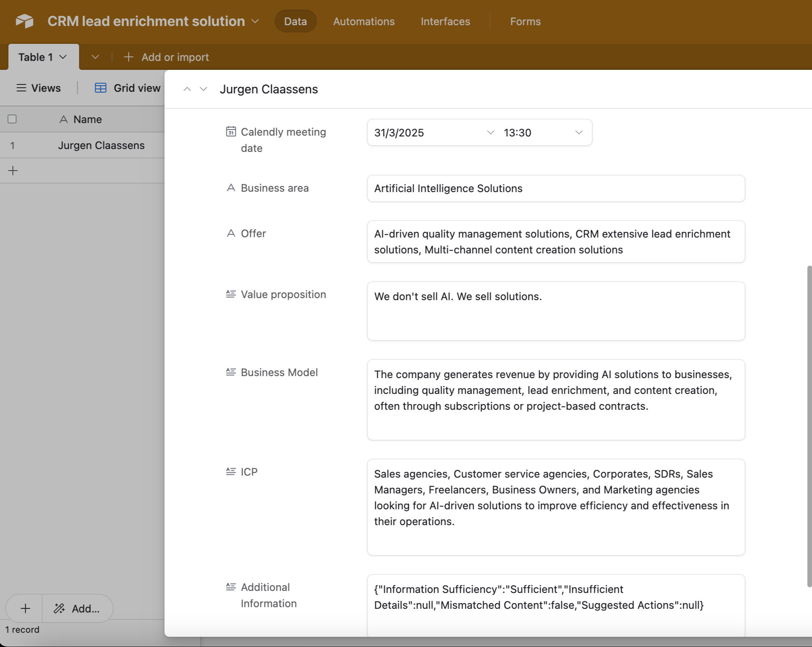Click the Grid view table icon
Screen dimensions: 812x647
(100, 88)
